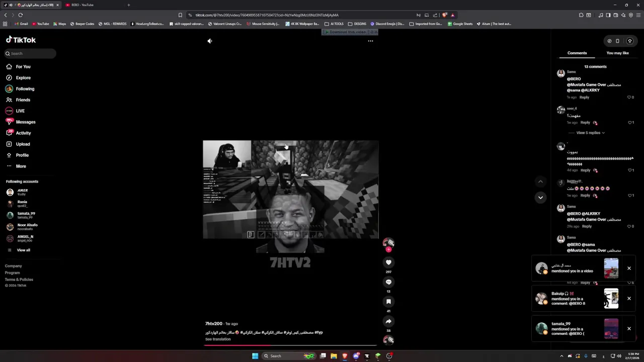Screen dimensions: 644x362
Task: Open the three-dot more options on video
Action: pyautogui.click(x=370, y=41)
